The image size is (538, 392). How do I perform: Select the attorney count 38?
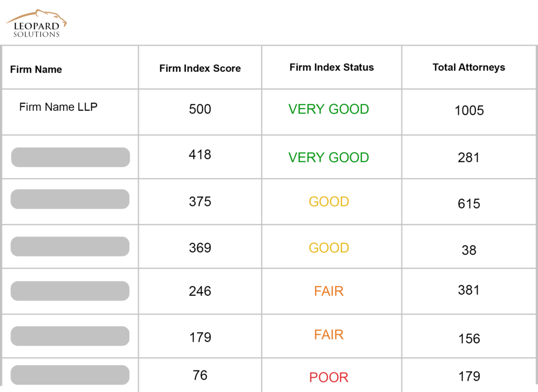469,250
